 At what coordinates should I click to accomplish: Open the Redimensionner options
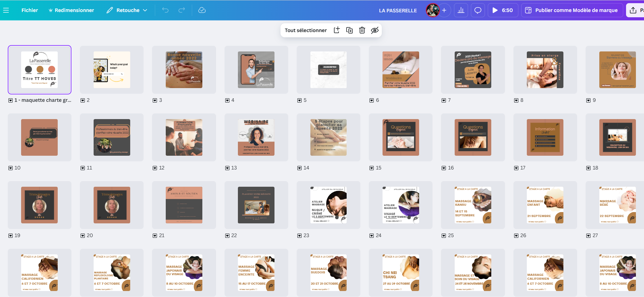[x=71, y=10]
